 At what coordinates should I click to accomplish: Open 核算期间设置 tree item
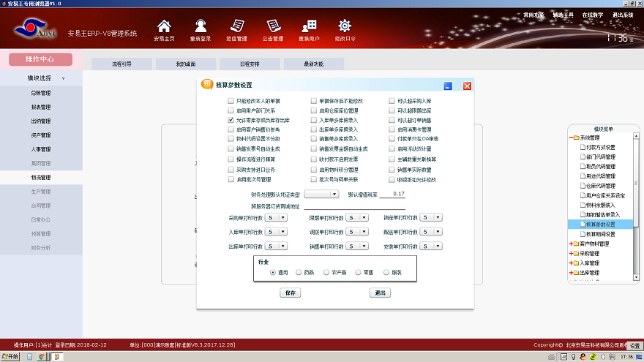pyautogui.click(x=601, y=234)
